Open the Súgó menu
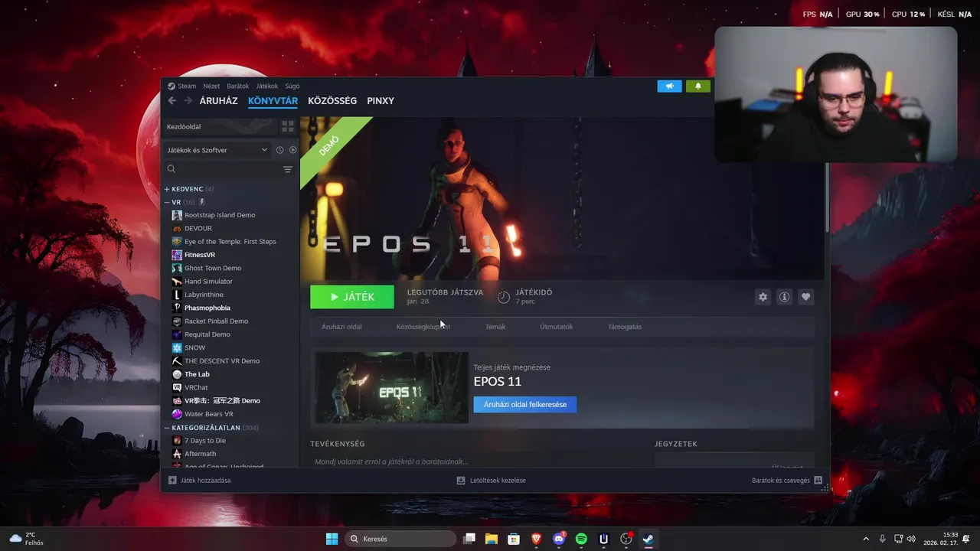Image resolution: width=980 pixels, height=551 pixels. click(292, 86)
